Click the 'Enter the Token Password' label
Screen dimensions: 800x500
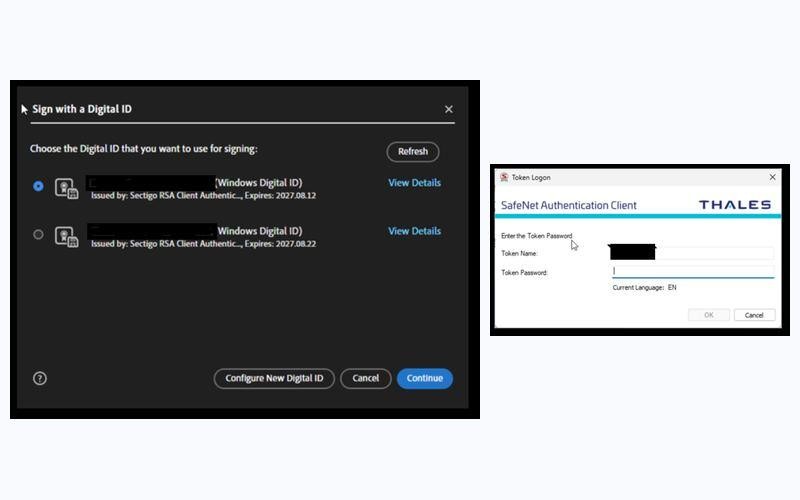click(536, 236)
